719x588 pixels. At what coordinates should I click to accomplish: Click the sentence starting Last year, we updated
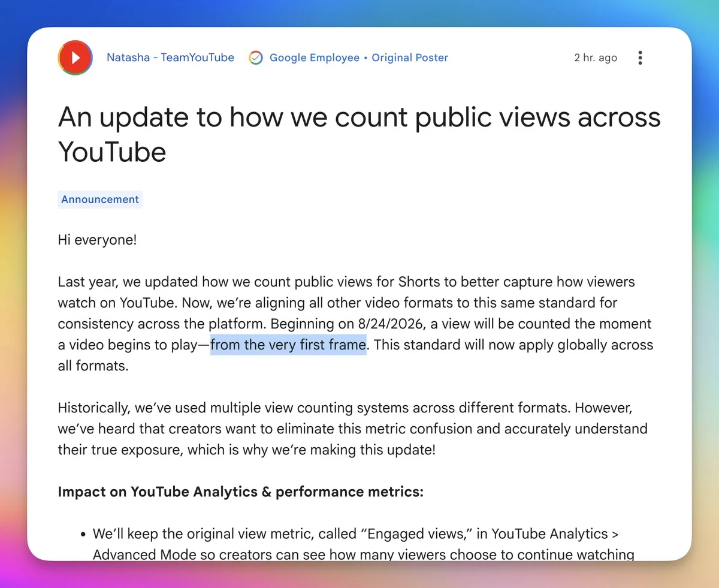coord(346,292)
